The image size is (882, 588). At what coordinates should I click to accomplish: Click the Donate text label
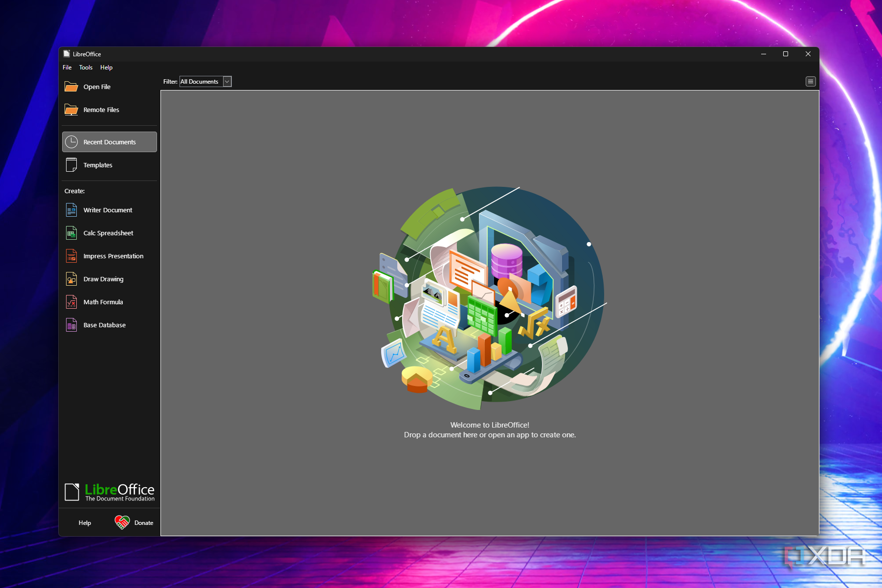click(144, 522)
